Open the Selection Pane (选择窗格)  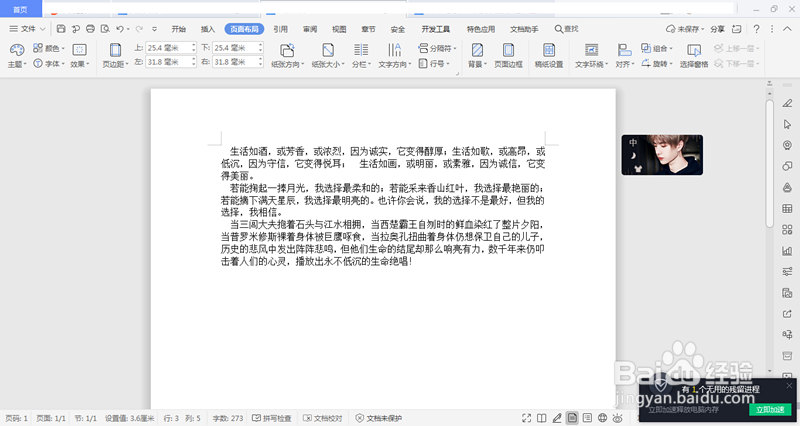[x=694, y=56]
